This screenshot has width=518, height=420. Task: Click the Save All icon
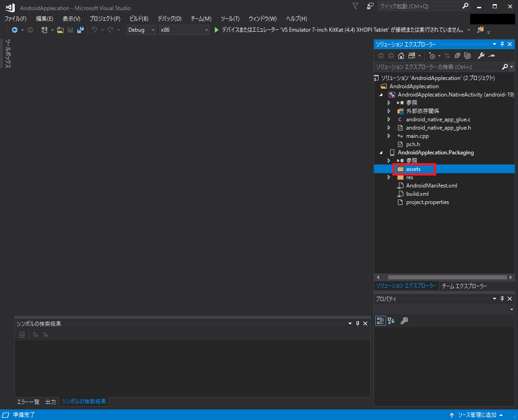click(x=81, y=30)
